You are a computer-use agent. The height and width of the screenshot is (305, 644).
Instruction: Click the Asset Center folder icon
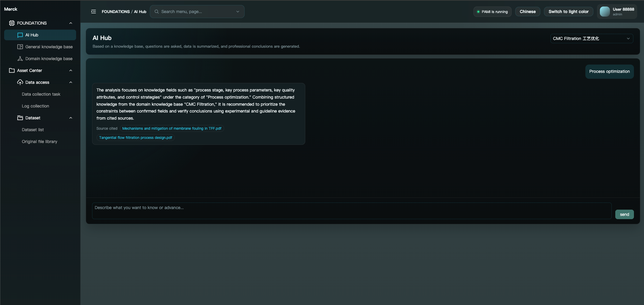coord(12,70)
